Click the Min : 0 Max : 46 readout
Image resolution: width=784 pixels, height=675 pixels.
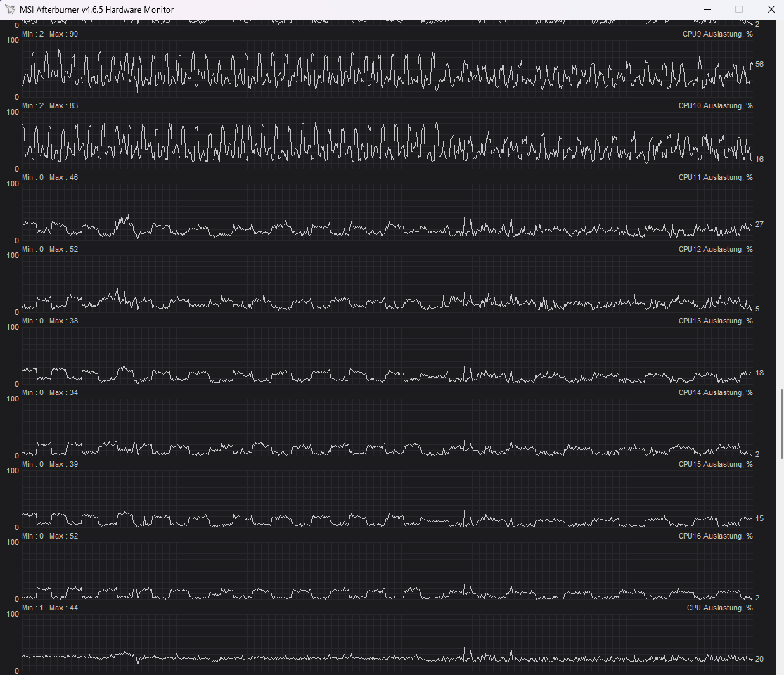50,177
